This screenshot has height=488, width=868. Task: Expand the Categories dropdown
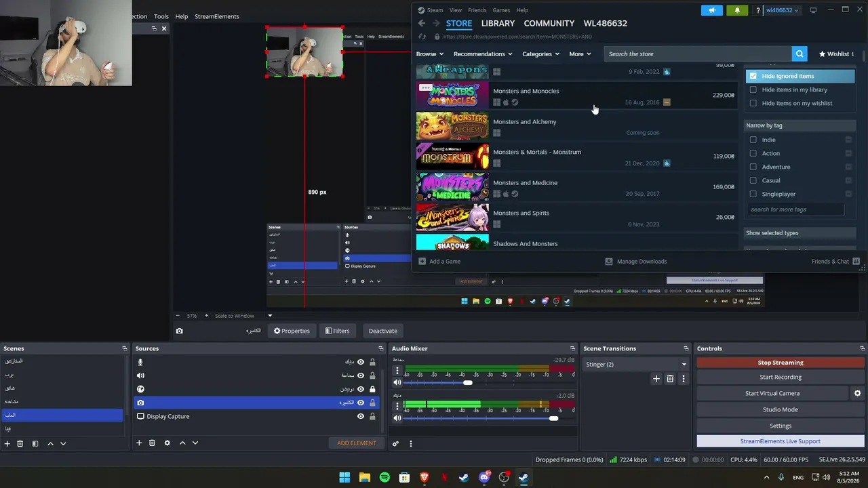click(x=540, y=54)
